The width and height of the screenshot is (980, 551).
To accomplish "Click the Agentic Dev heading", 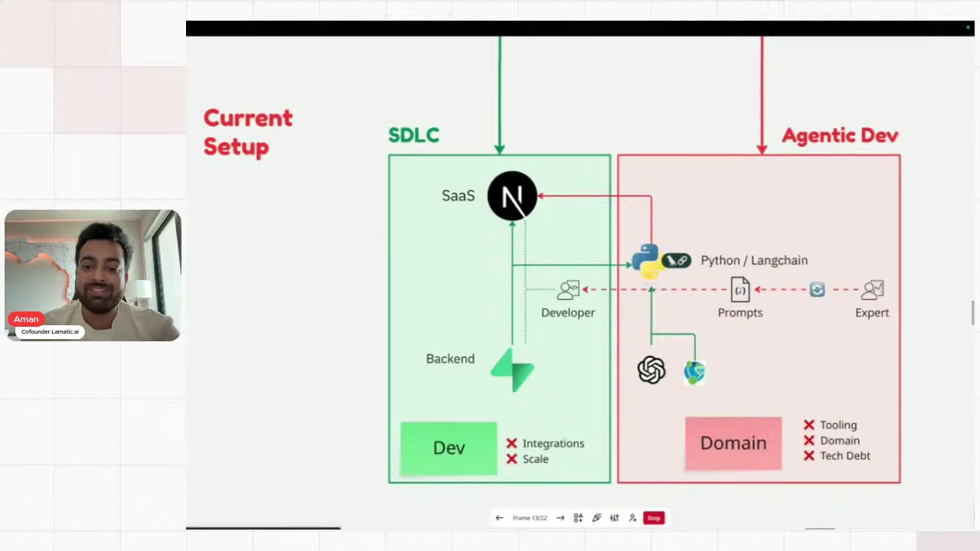I will pyautogui.click(x=840, y=135).
